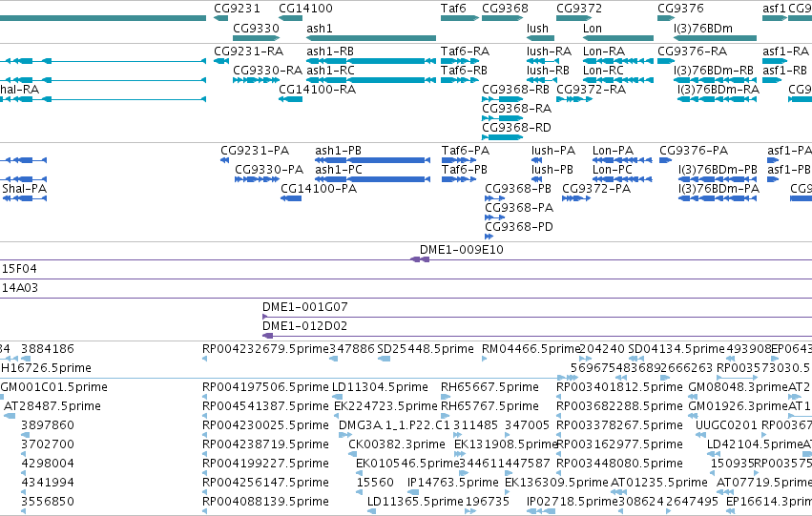The image size is (812, 516).
Task: Click the CG9368-RA transcript label
Action: click(517, 109)
